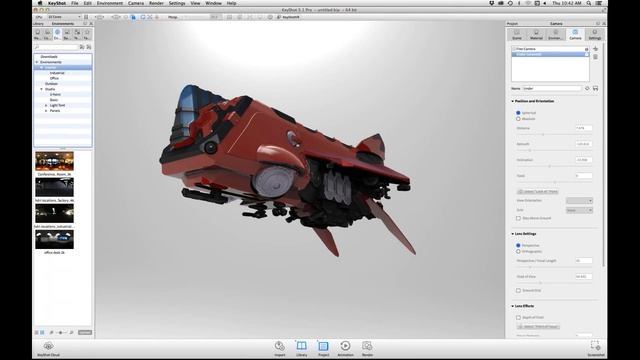The height and width of the screenshot is (360, 640).
Task: Switch to the Settings tab in Project panel
Action: (x=595, y=34)
